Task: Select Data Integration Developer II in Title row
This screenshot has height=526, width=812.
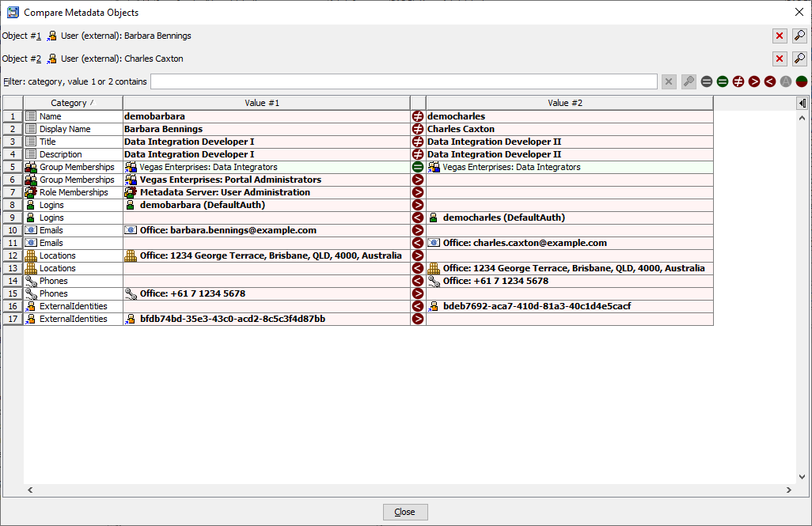Action: tap(569, 142)
